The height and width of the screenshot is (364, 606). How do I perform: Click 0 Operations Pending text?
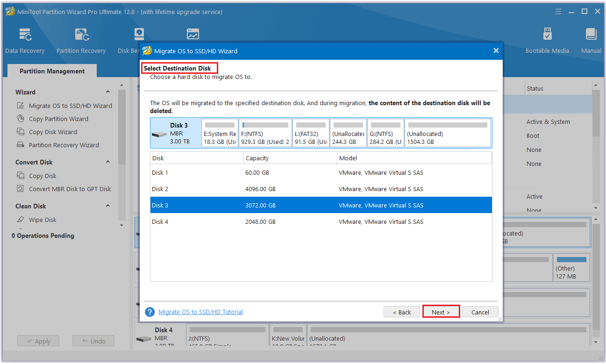pyautogui.click(x=43, y=236)
